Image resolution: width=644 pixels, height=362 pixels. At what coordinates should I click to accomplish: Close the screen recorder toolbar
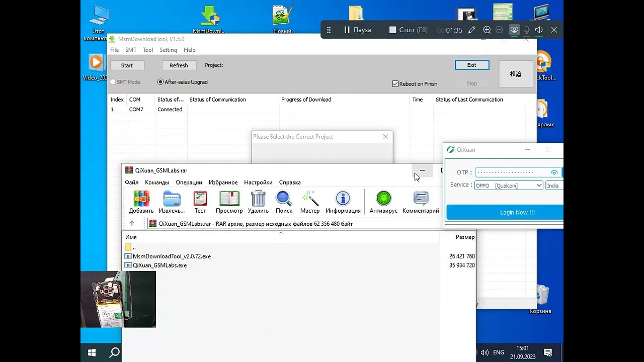tap(554, 30)
